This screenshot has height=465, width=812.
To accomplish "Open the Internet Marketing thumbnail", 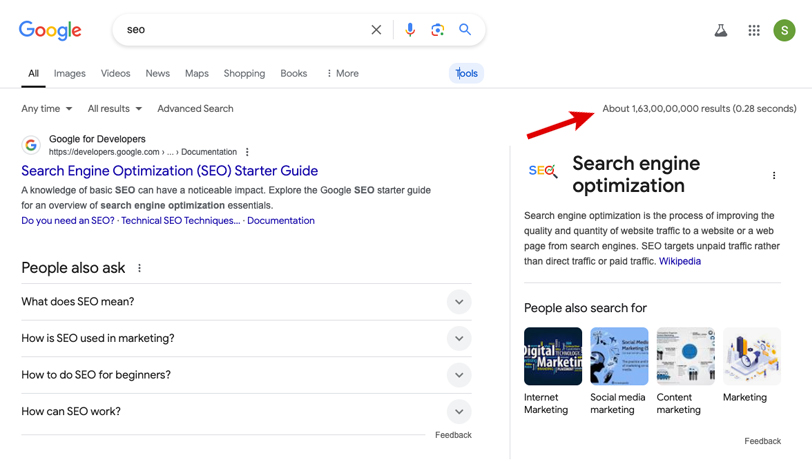I will click(x=553, y=356).
